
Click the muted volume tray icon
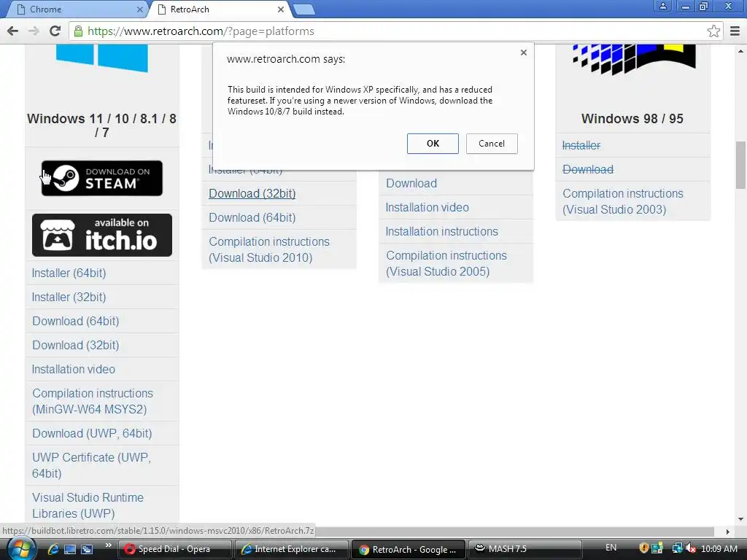(x=691, y=548)
